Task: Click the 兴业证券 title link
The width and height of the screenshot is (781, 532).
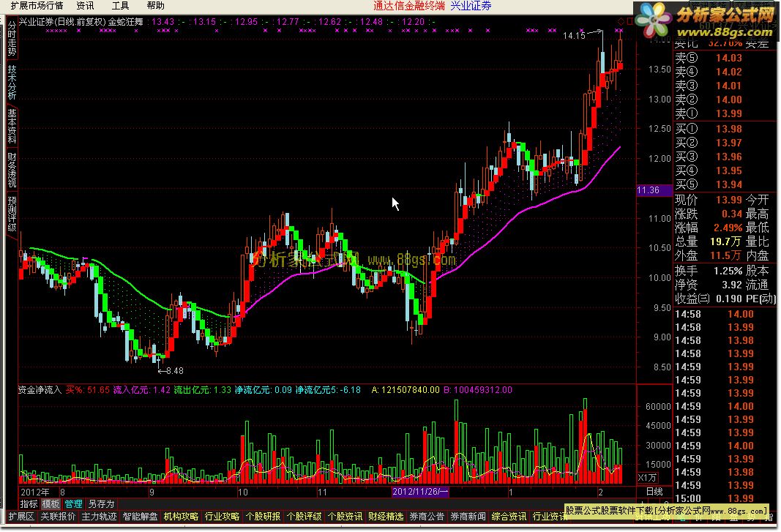Action: (471, 6)
